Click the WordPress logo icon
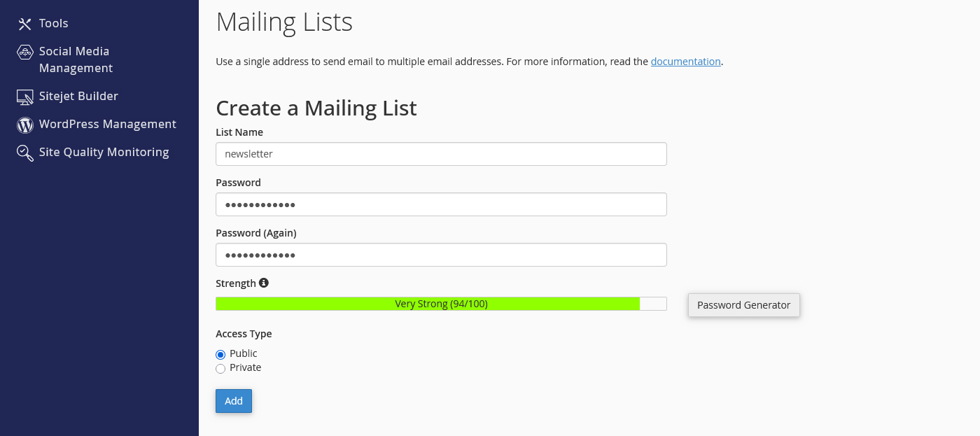This screenshot has width=980, height=436. pyautogui.click(x=24, y=125)
